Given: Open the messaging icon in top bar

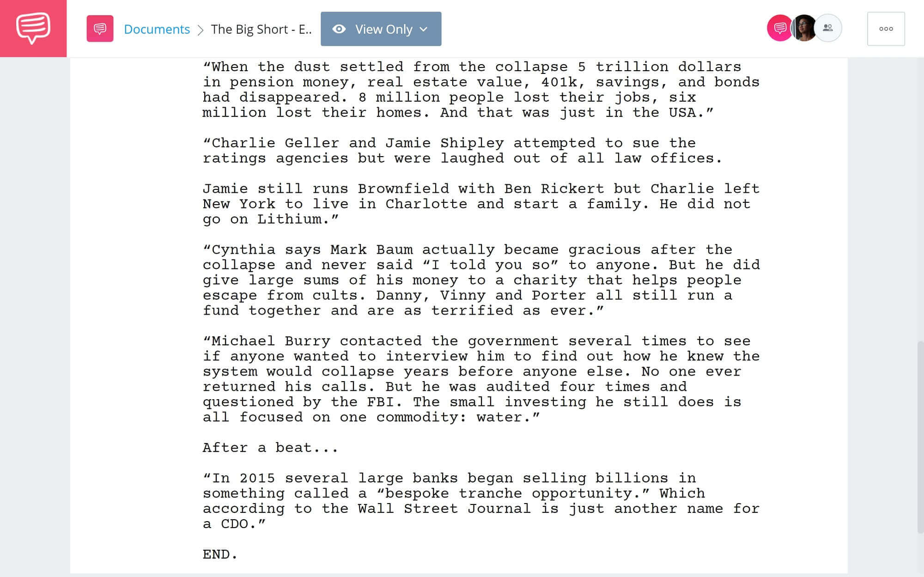Looking at the screenshot, I should point(778,29).
